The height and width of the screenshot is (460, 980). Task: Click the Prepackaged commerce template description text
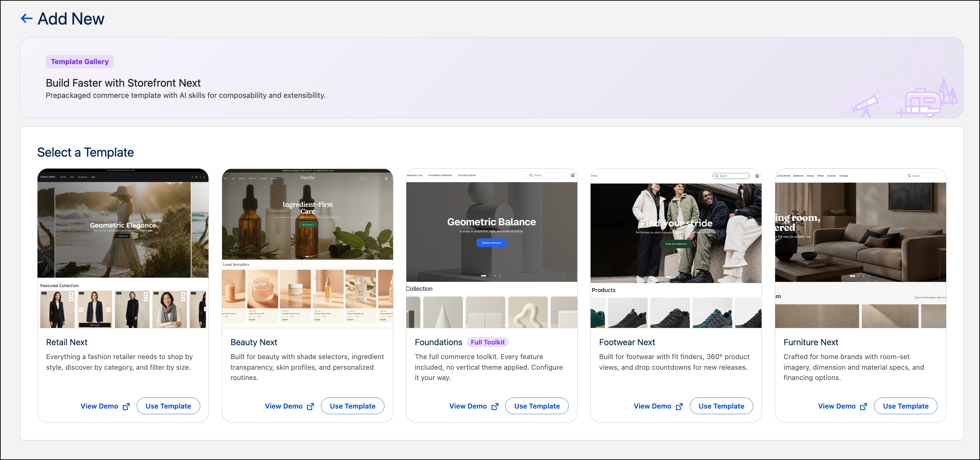click(186, 96)
